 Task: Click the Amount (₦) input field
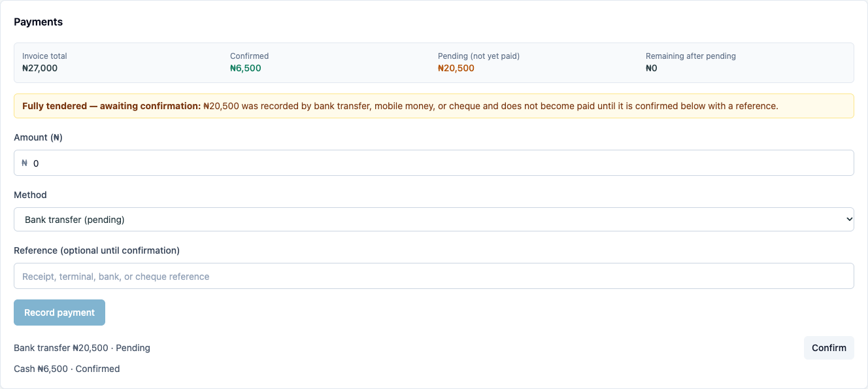pyautogui.click(x=434, y=163)
